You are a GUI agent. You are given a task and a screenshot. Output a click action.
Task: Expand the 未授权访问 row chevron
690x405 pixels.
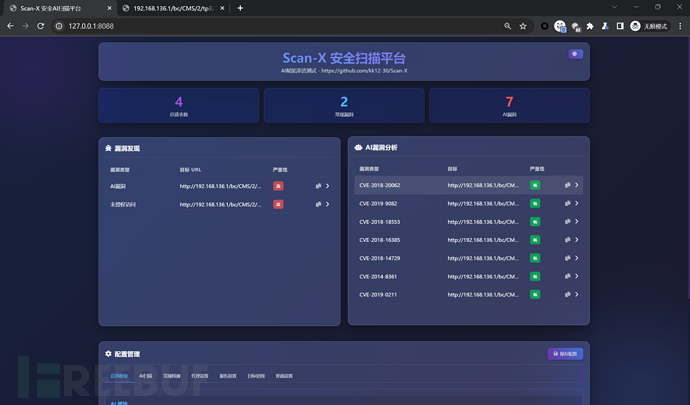[327, 204]
